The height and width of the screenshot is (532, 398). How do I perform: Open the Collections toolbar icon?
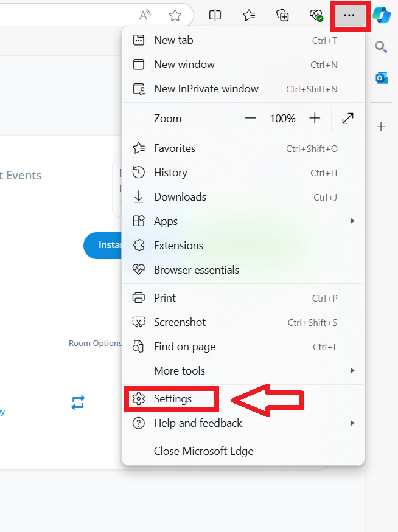point(282,15)
